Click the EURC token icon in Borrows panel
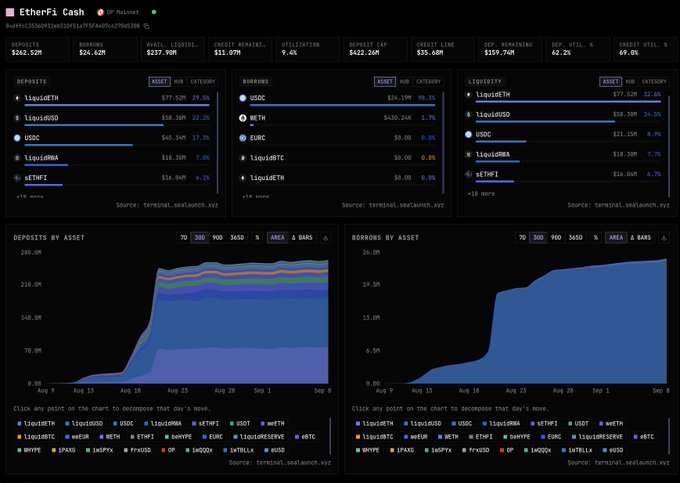The height and width of the screenshot is (483, 680). click(243, 138)
